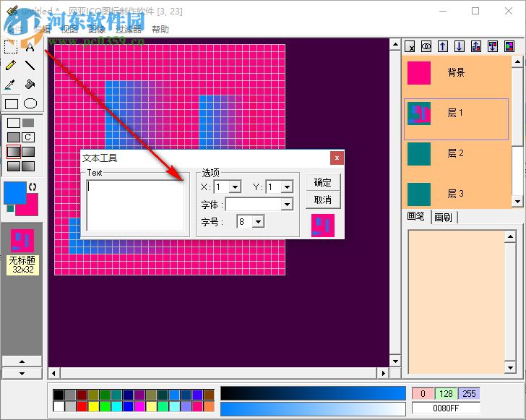Select the fill mode marked with C
Image resolution: width=526 pixels, height=420 pixels.
click(28, 137)
